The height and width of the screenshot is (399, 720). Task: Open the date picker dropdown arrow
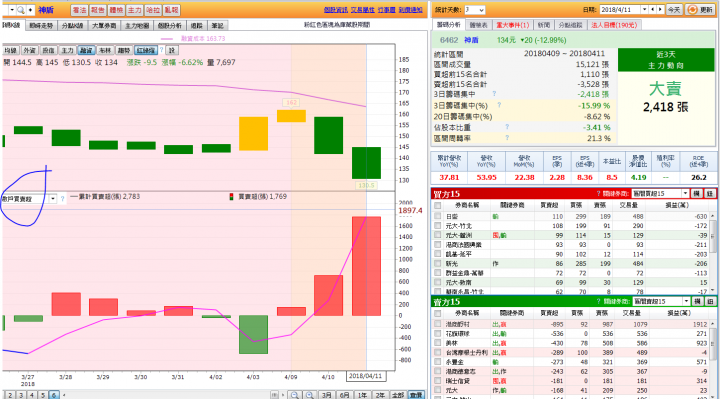645,9
